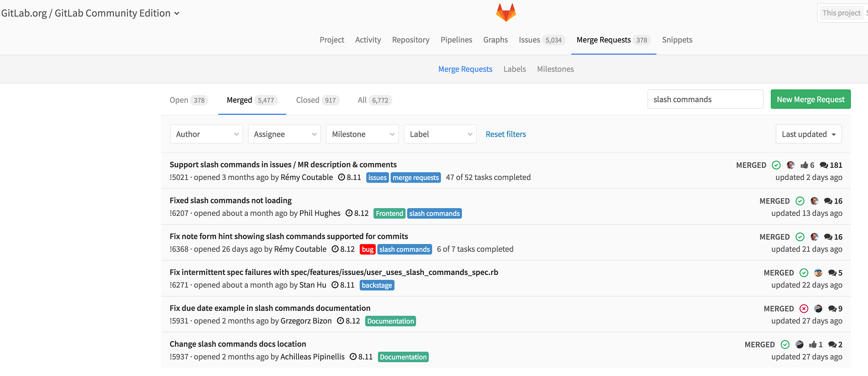The image size is (868, 376).
Task: Open 'Support slash commands in issues / MR description & comments'
Action: 283,165
